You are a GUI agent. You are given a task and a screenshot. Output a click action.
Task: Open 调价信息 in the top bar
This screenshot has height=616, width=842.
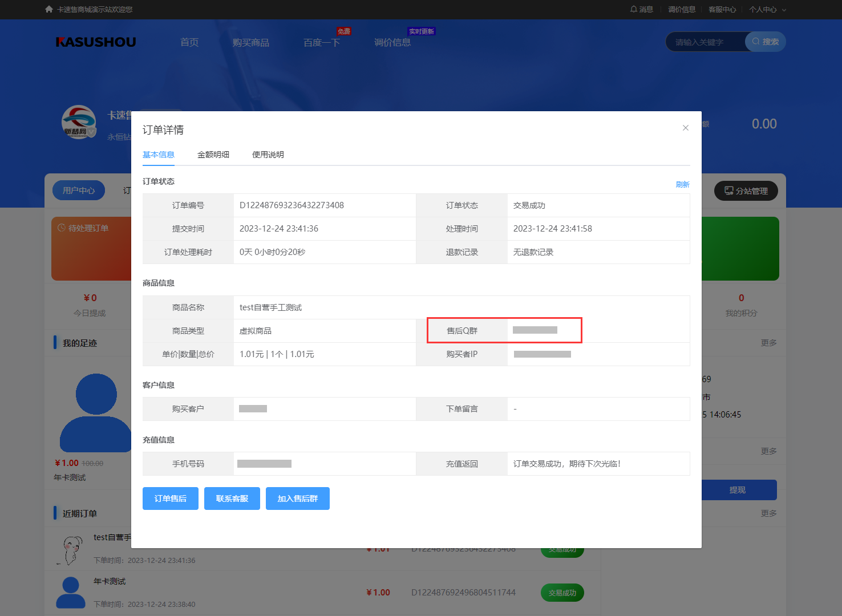(x=682, y=9)
